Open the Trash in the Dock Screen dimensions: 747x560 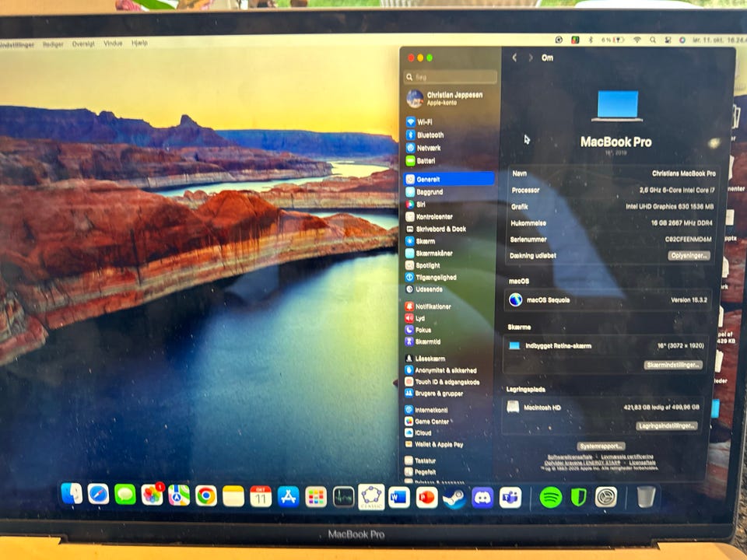(x=646, y=497)
